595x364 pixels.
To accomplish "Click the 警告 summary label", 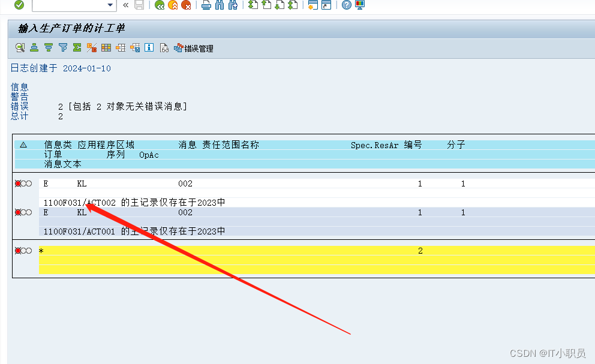I will coord(19,97).
